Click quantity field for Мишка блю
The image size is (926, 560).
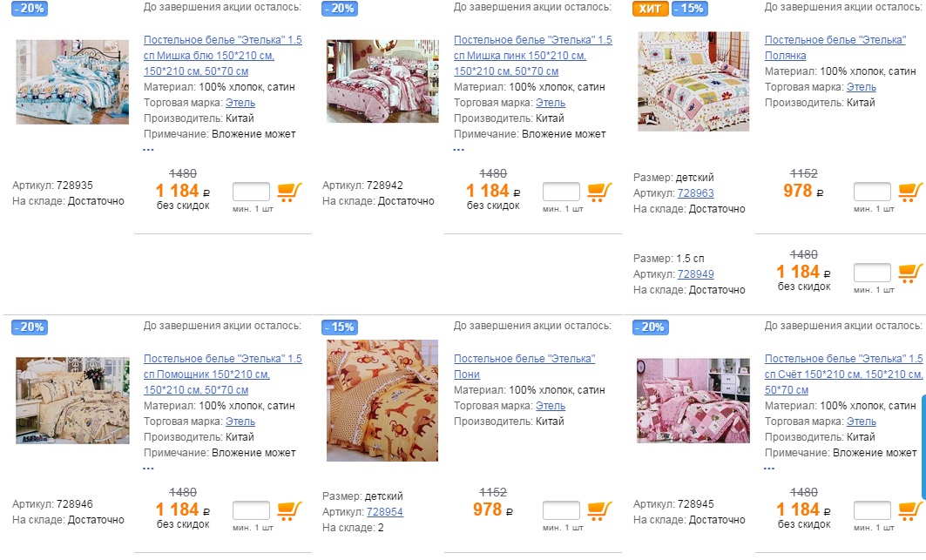pos(251,192)
